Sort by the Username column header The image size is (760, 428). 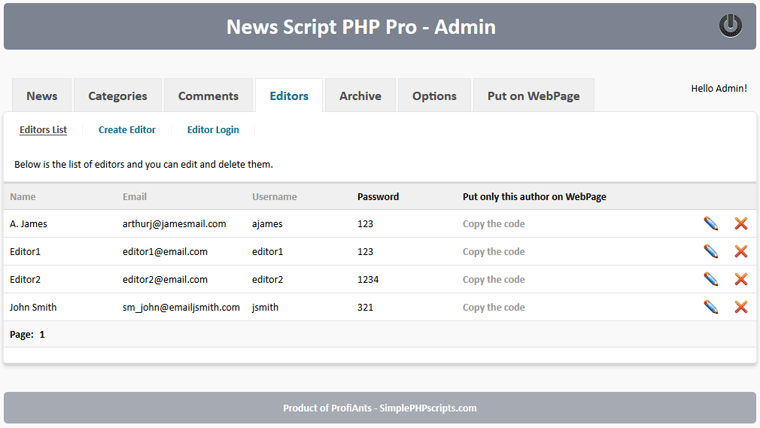click(x=274, y=196)
